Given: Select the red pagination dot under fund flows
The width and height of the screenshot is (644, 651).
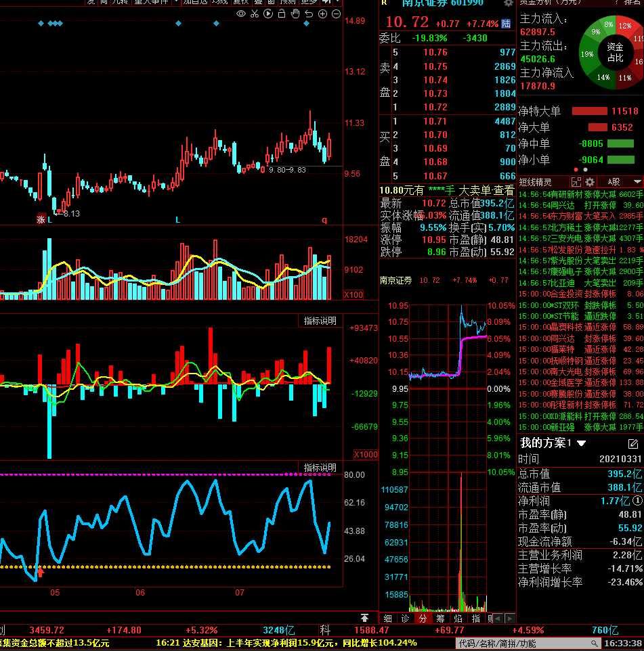Looking at the screenshot, I should [576, 169].
